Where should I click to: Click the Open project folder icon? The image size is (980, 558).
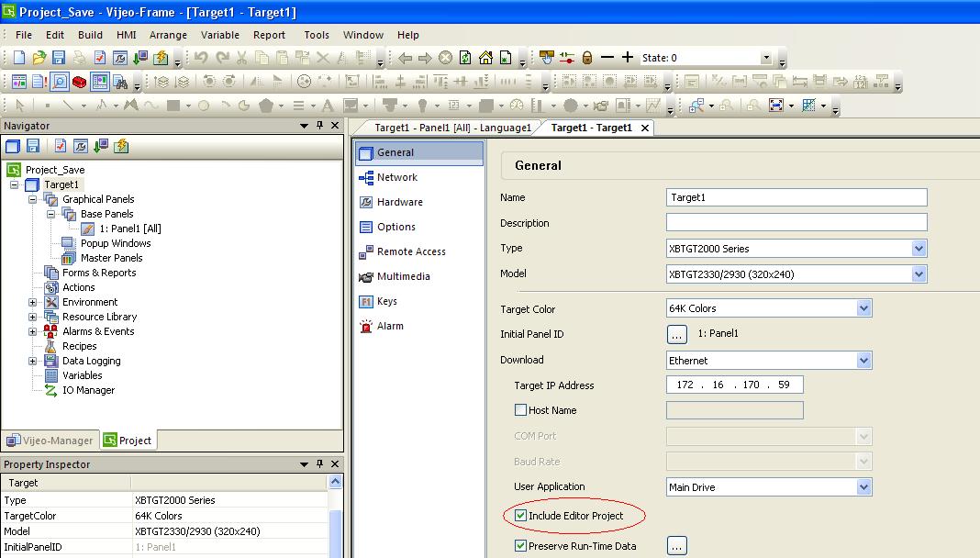(x=39, y=58)
